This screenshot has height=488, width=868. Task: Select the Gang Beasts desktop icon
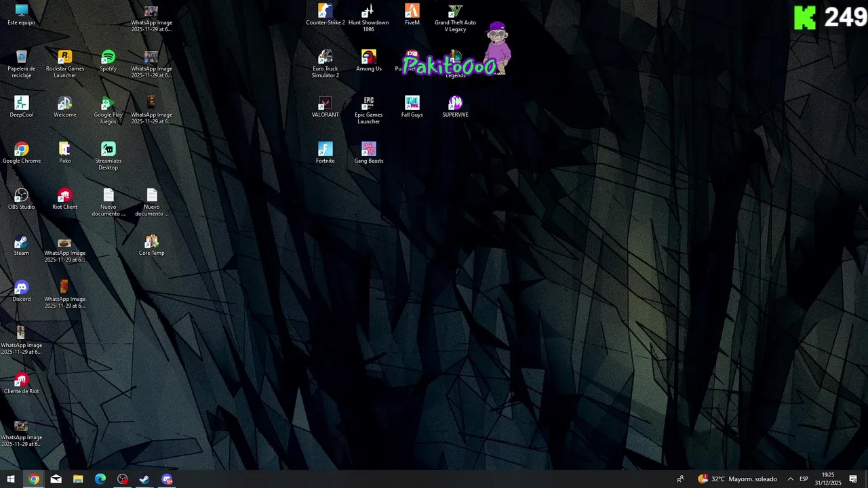(369, 153)
